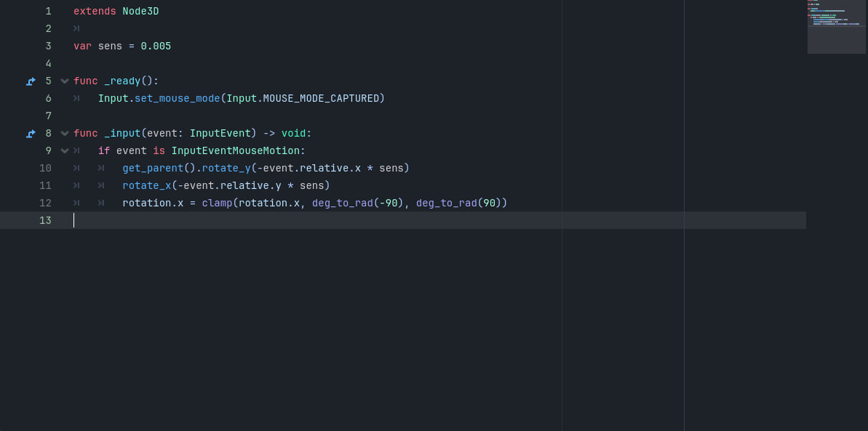Click the MOUSE_MODE_CAPTURED constant

coord(321,98)
